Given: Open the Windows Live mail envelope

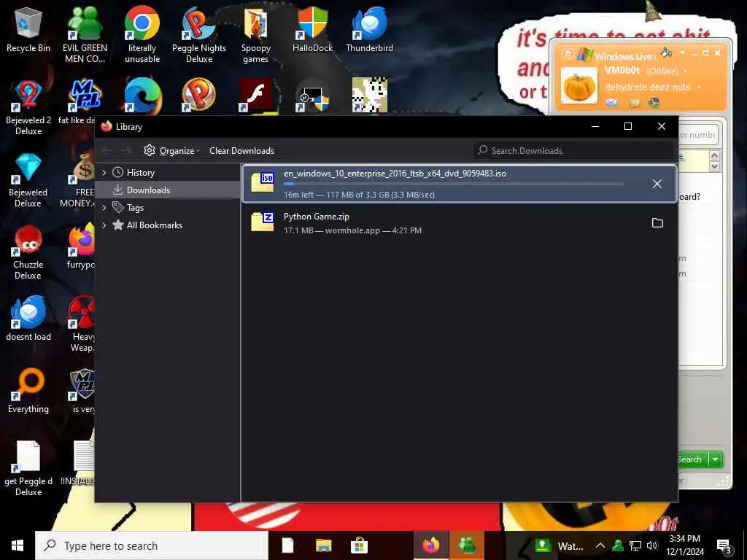Looking at the screenshot, I should click(x=612, y=102).
